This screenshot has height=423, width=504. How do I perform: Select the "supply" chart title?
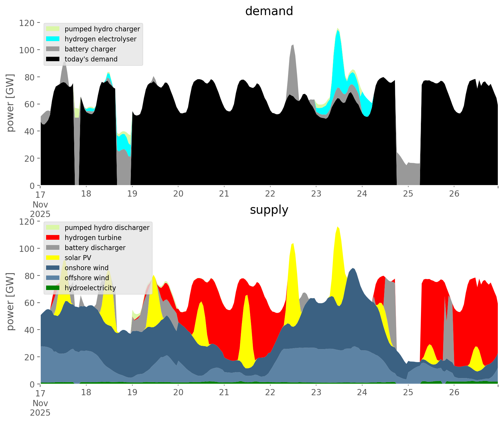tap(269, 210)
